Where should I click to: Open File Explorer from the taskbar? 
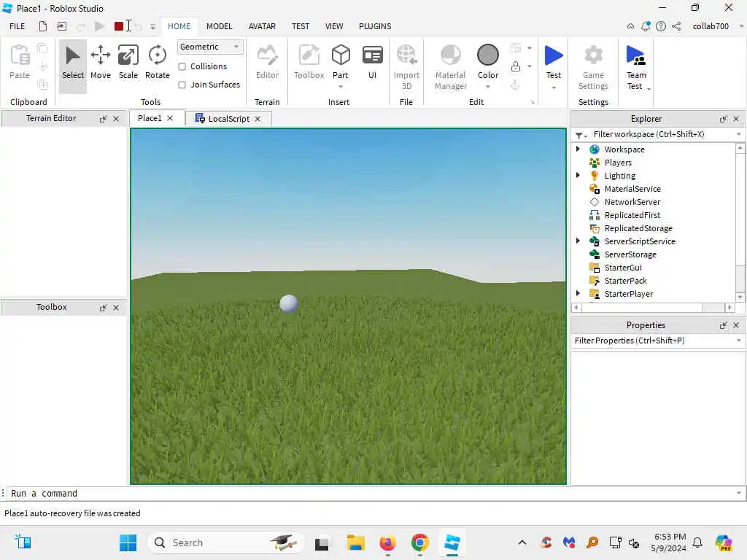point(355,542)
